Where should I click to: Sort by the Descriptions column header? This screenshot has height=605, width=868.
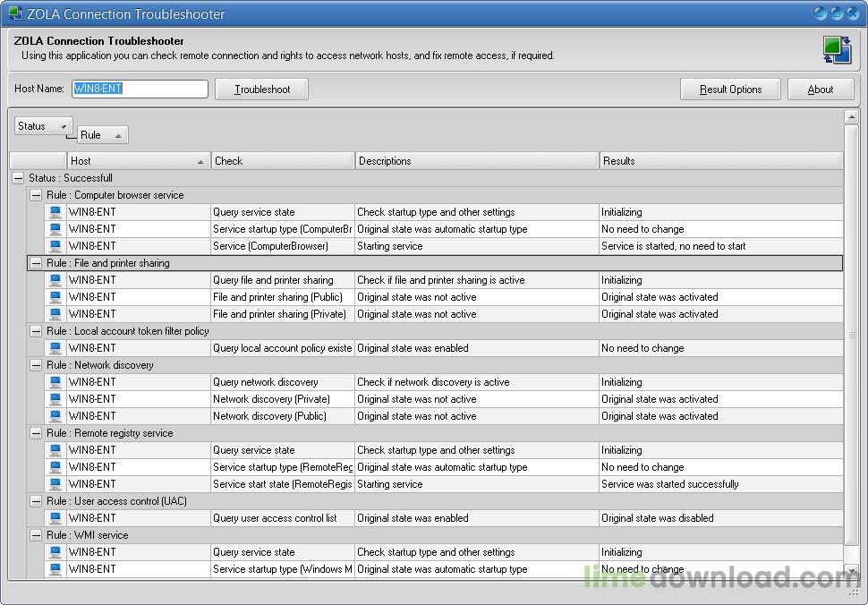pyautogui.click(x=477, y=160)
